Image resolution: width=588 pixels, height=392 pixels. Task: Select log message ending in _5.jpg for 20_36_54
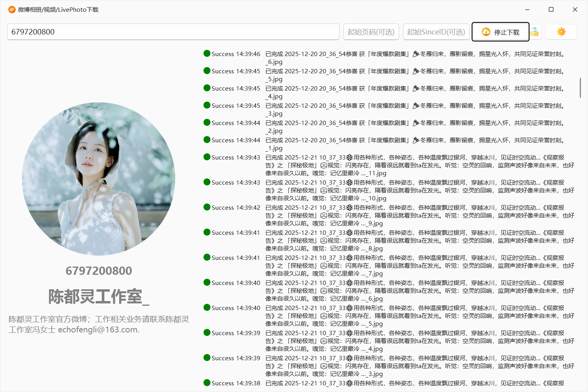416,75
